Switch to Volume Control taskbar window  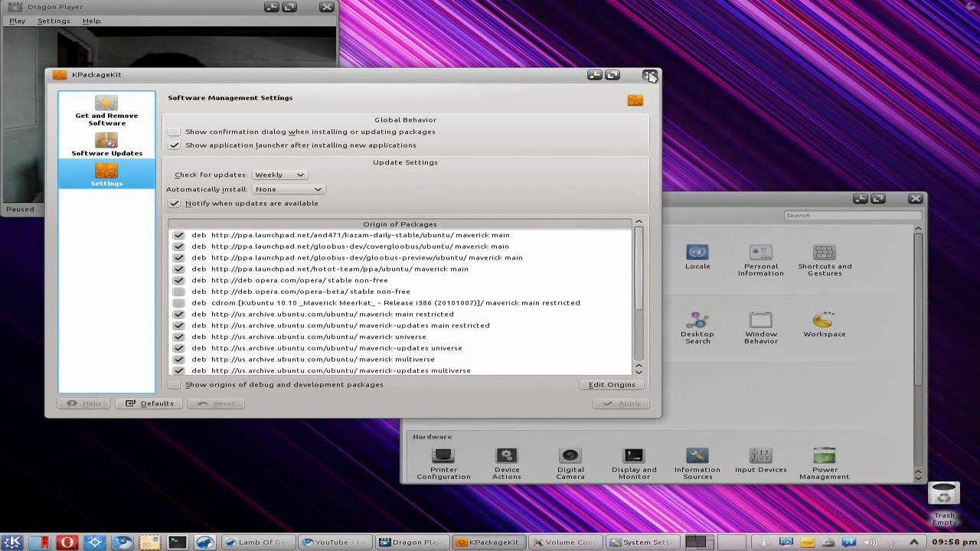tap(566, 542)
